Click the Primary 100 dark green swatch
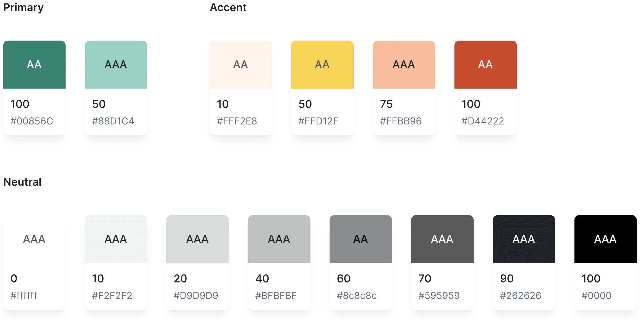 click(34, 65)
